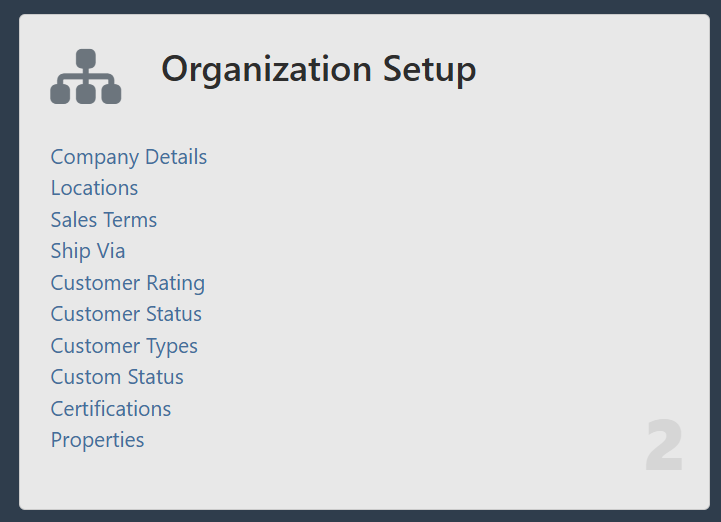
Task: Choose Properties at the bottom of list
Action: click(98, 440)
